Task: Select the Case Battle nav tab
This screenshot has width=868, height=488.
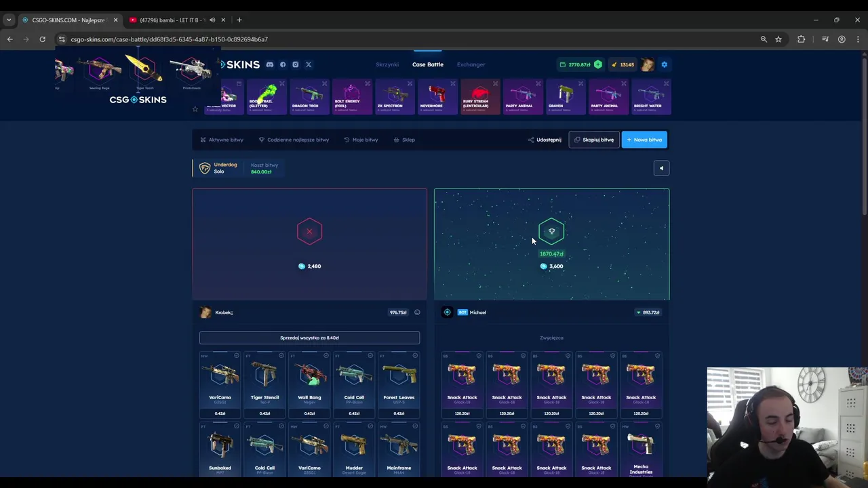Action: (428, 64)
